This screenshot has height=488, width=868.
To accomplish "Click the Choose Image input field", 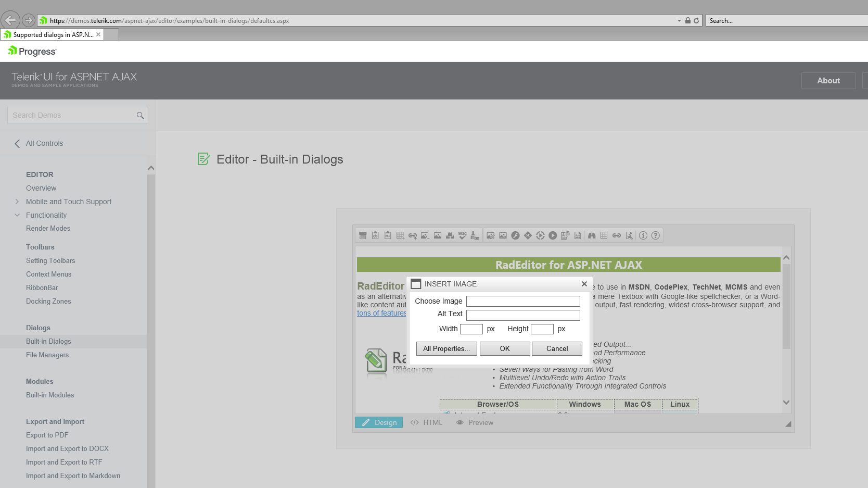I will coord(523,301).
